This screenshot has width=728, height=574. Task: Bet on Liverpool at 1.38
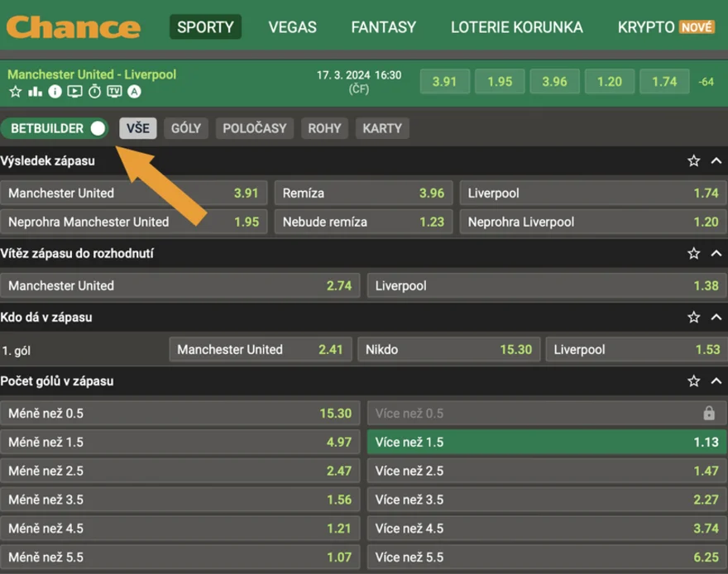coord(547,285)
